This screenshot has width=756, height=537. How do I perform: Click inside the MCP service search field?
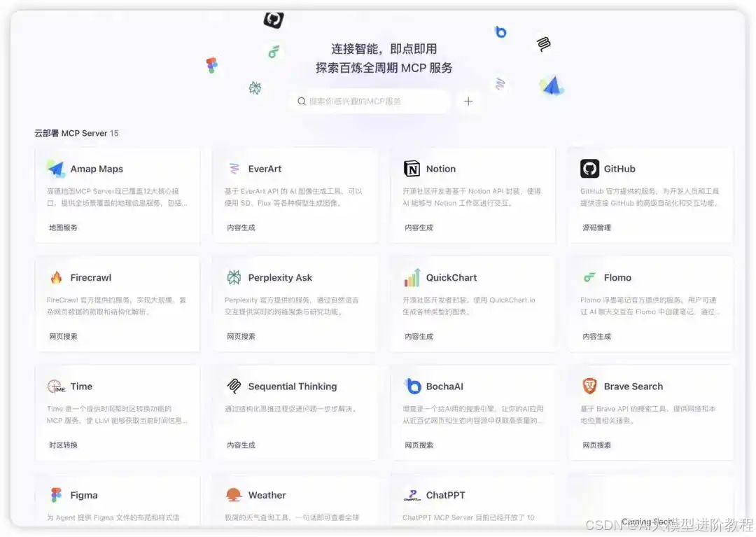(371, 102)
